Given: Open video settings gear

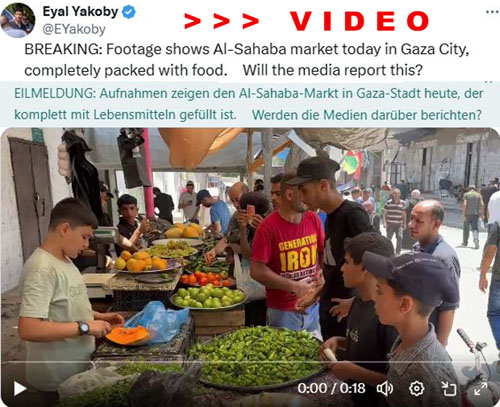Looking at the screenshot, I should pyautogui.click(x=416, y=388).
